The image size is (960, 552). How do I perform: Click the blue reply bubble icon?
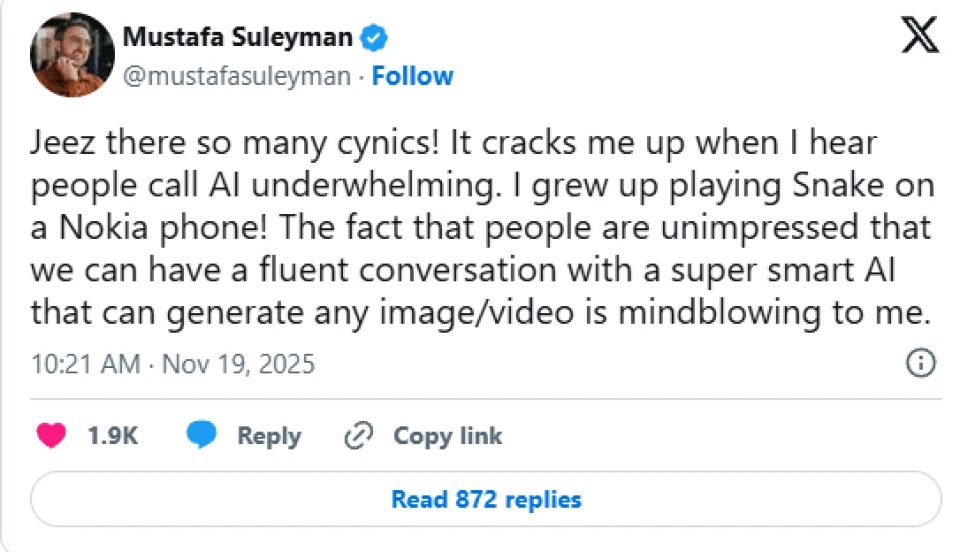click(x=203, y=436)
